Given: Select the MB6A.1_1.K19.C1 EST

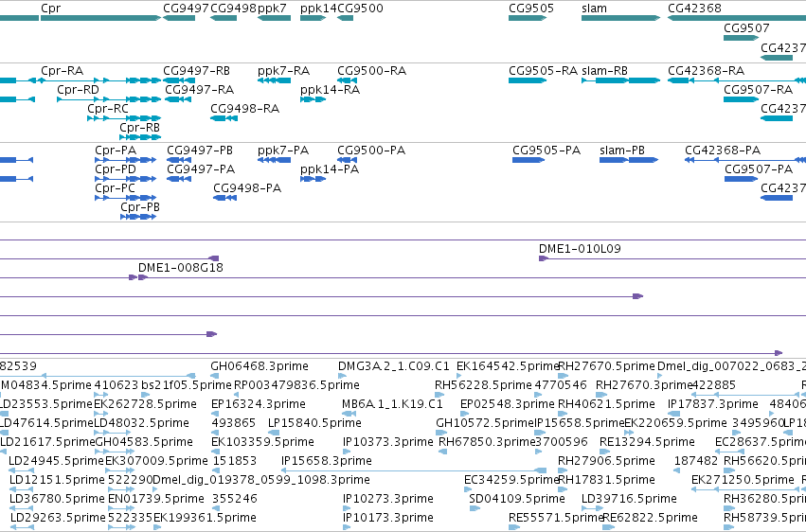Looking at the screenshot, I should (349, 414).
